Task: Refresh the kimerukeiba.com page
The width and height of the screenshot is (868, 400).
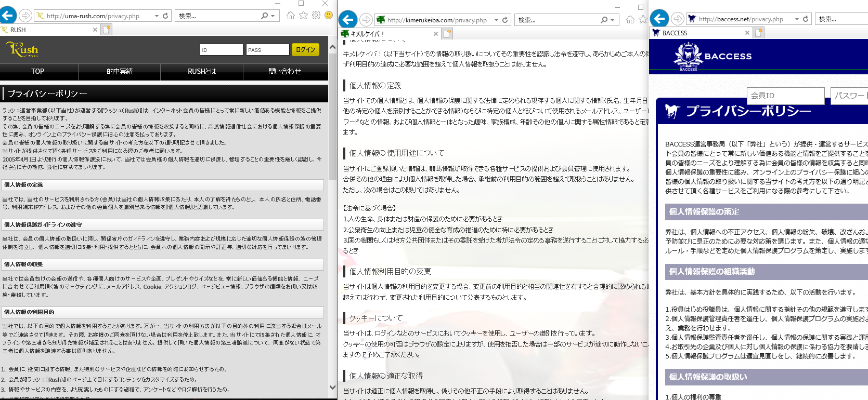Action: point(504,20)
